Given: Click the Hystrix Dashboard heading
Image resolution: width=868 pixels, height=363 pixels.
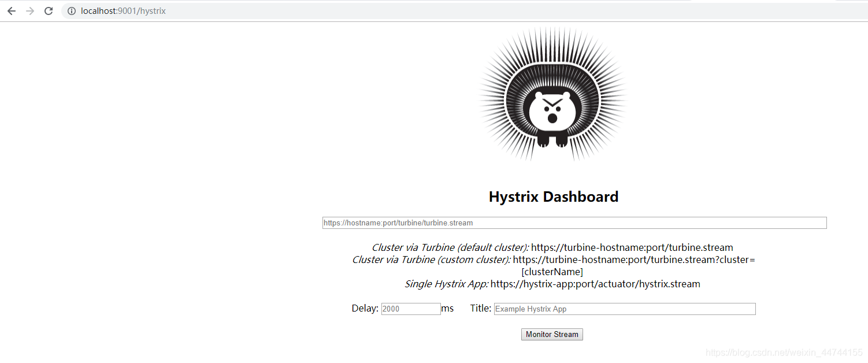Looking at the screenshot, I should 554,197.
